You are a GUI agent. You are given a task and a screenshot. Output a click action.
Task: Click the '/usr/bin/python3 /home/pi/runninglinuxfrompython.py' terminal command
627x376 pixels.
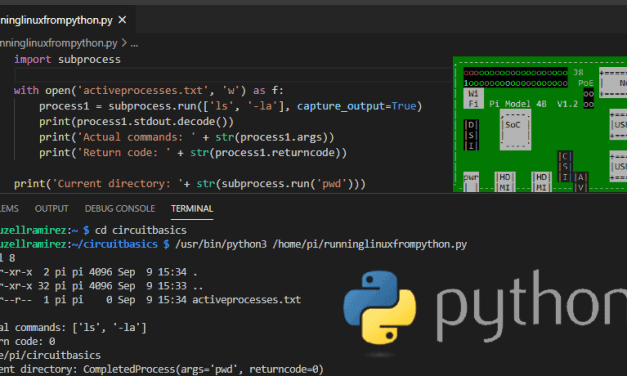point(321,244)
